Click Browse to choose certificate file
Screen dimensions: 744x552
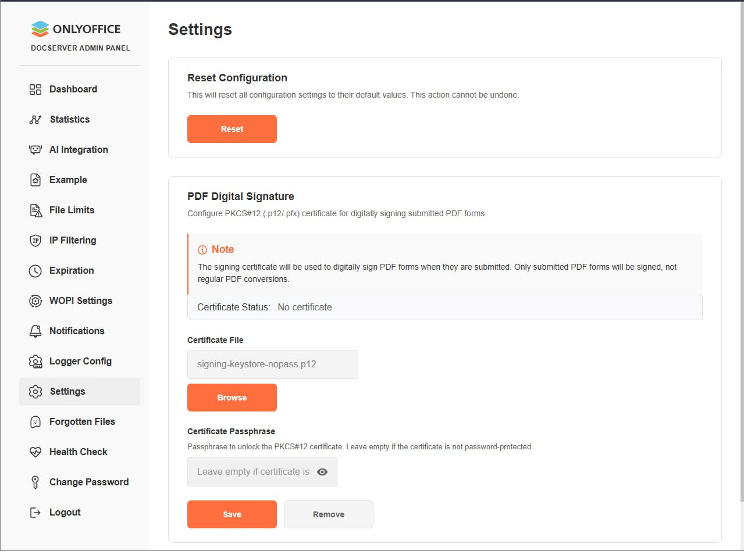[232, 397]
